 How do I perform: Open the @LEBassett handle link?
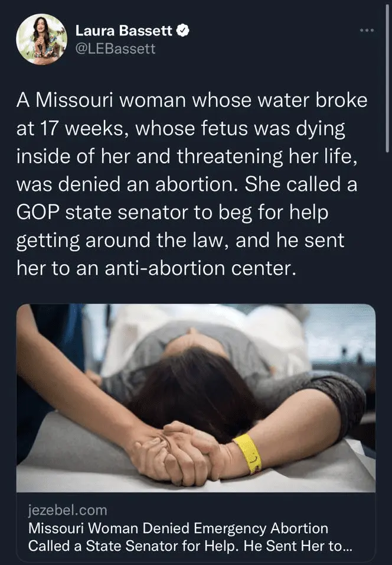click(115, 48)
